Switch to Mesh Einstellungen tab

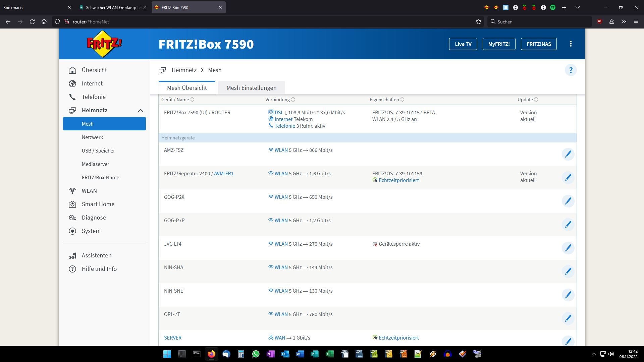pos(251,88)
